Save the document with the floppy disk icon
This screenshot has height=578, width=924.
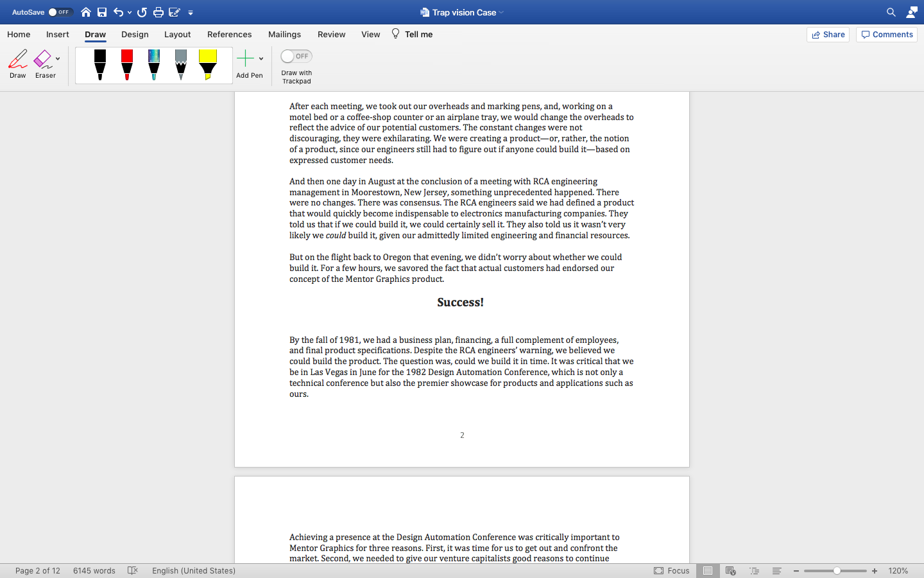[x=102, y=12]
